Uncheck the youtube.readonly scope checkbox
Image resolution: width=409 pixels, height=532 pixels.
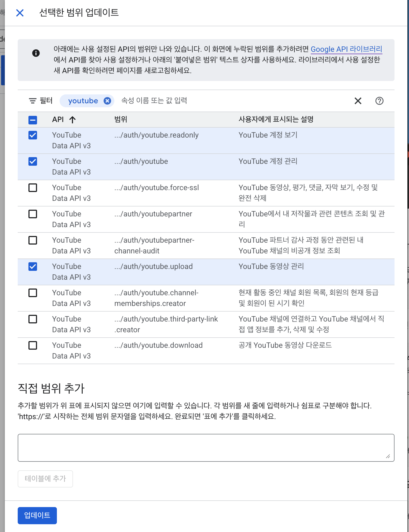coord(33,135)
